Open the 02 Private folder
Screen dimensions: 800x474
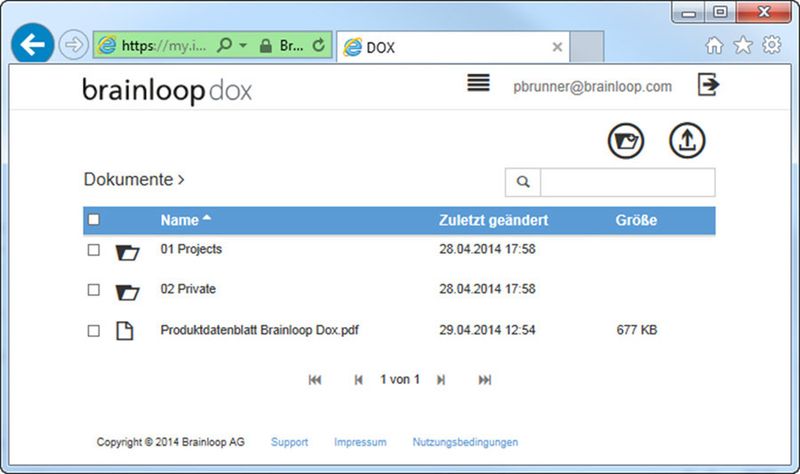click(x=188, y=289)
